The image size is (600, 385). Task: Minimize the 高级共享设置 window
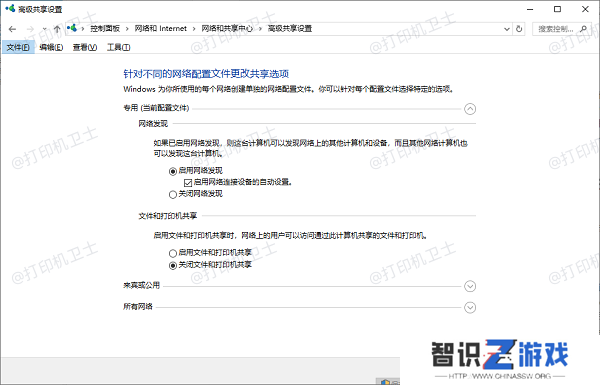coord(530,9)
